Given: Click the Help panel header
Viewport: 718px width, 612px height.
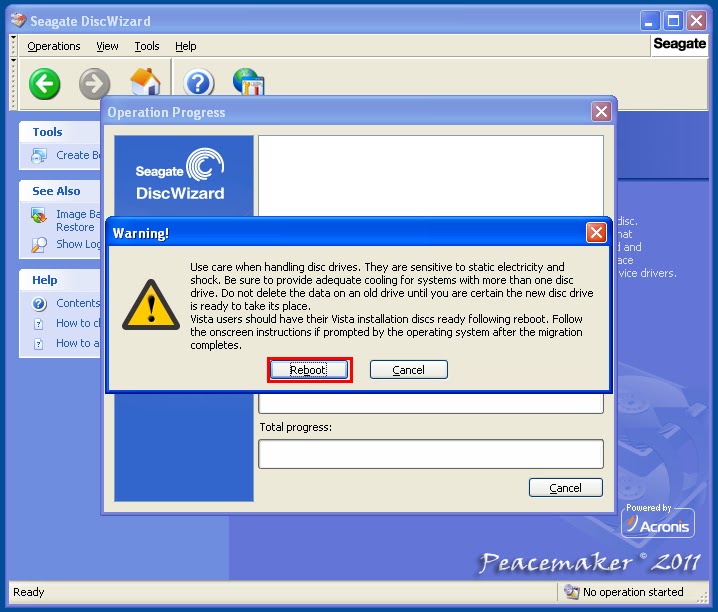Looking at the screenshot, I should pyautogui.click(x=60, y=280).
